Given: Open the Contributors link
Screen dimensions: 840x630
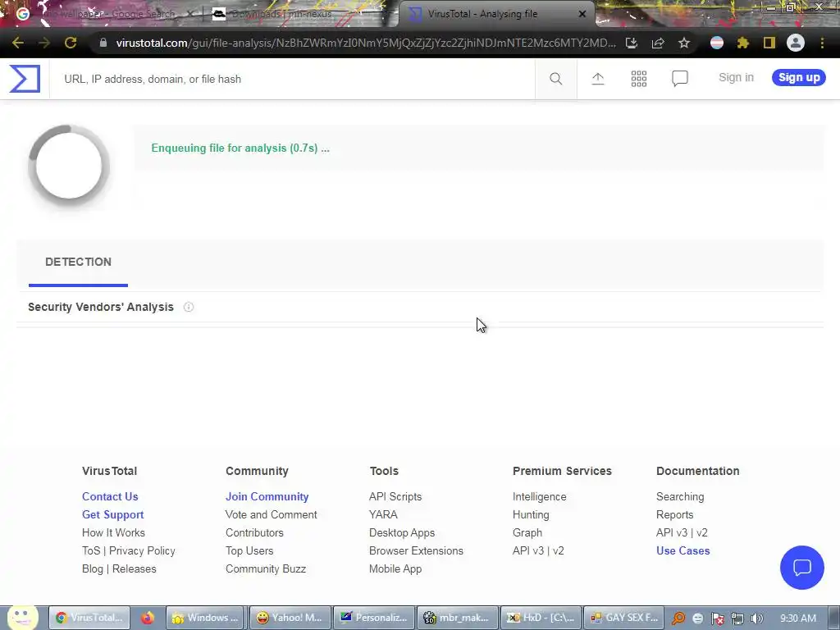Looking at the screenshot, I should coord(254,533).
